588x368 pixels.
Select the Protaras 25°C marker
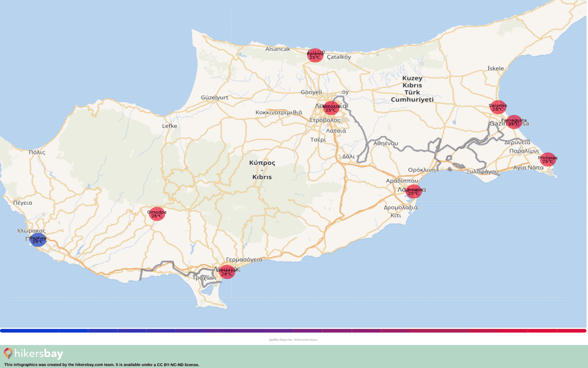coord(548,160)
